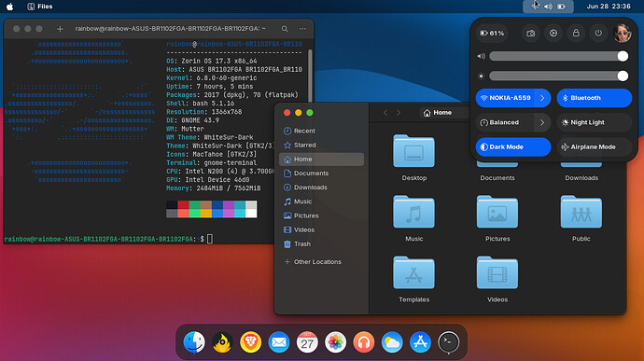Open the Files menu in top bar
This screenshot has height=361, width=644.
[x=40, y=7]
